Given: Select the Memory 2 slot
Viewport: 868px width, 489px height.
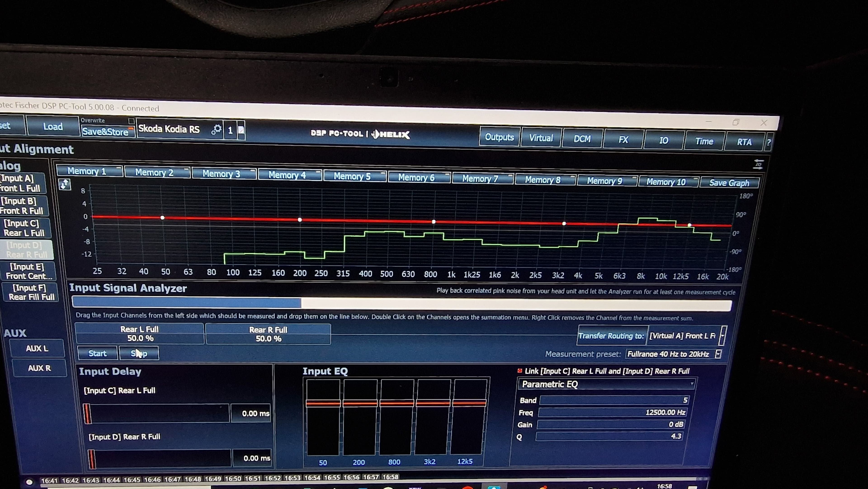Looking at the screenshot, I should [157, 172].
